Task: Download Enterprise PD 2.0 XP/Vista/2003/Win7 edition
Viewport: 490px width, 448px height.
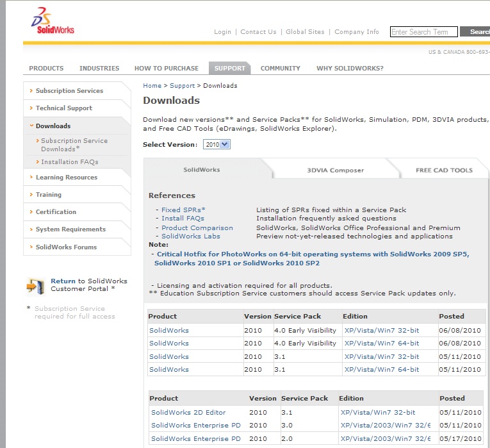Action: pyautogui.click(x=386, y=438)
